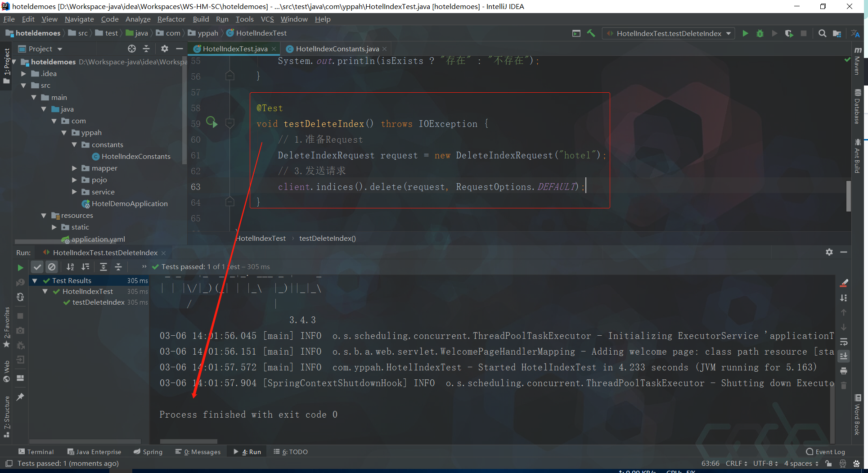Collapse the Test Results node

coord(35,280)
